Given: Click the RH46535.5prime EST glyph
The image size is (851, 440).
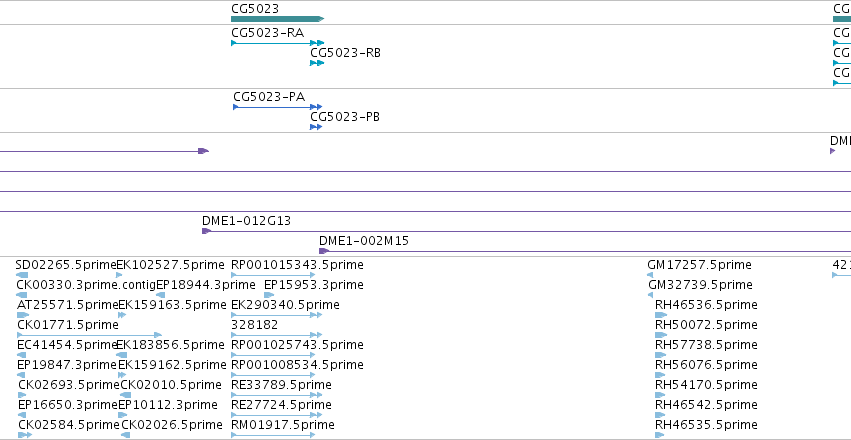Looking at the screenshot, I should pyautogui.click(x=660, y=435).
